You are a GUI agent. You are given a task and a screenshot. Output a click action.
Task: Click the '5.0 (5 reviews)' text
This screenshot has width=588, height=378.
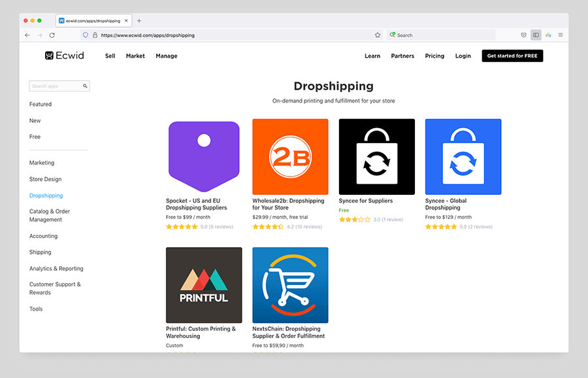click(217, 227)
